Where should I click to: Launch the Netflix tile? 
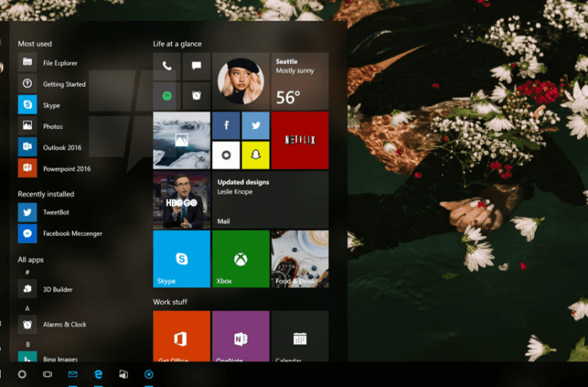pyautogui.click(x=299, y=140)
